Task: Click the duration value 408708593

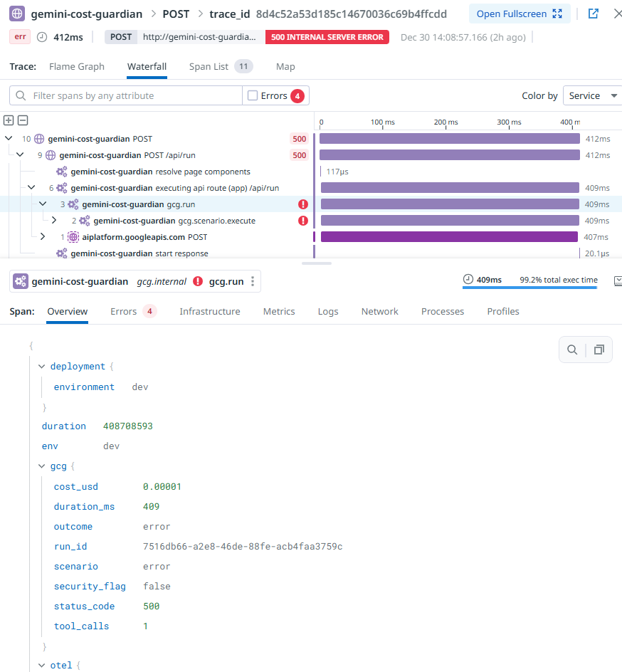Action: (x=127, y=426)
